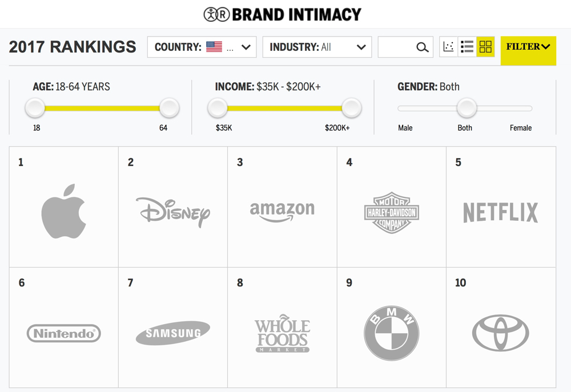
Task: Click the age slider 64 handle
Action: click(170, 108)
